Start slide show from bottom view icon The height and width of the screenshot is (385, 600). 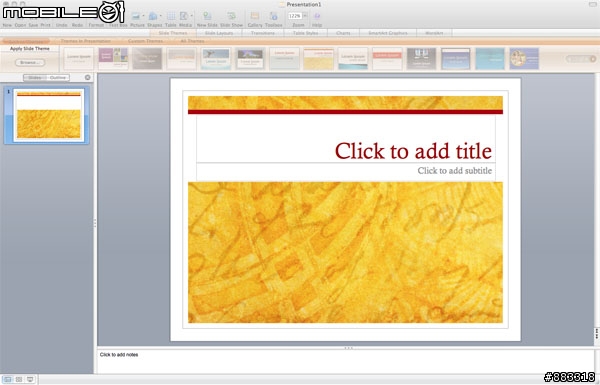click(x=30, y=379)
